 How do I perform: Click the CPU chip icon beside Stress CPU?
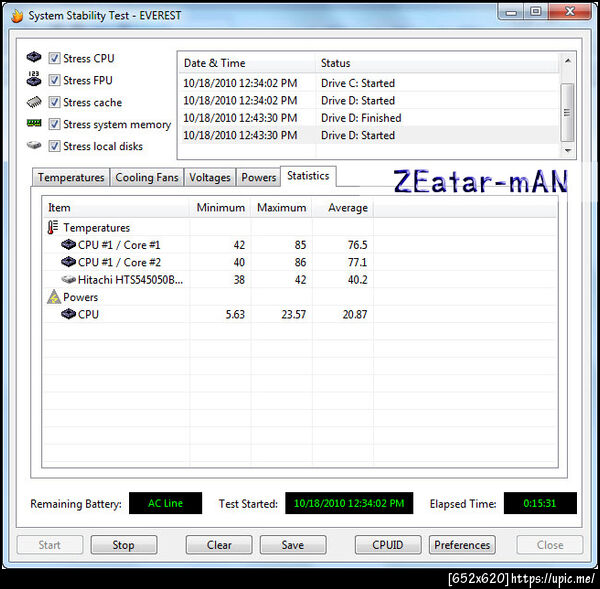(34, 57)
